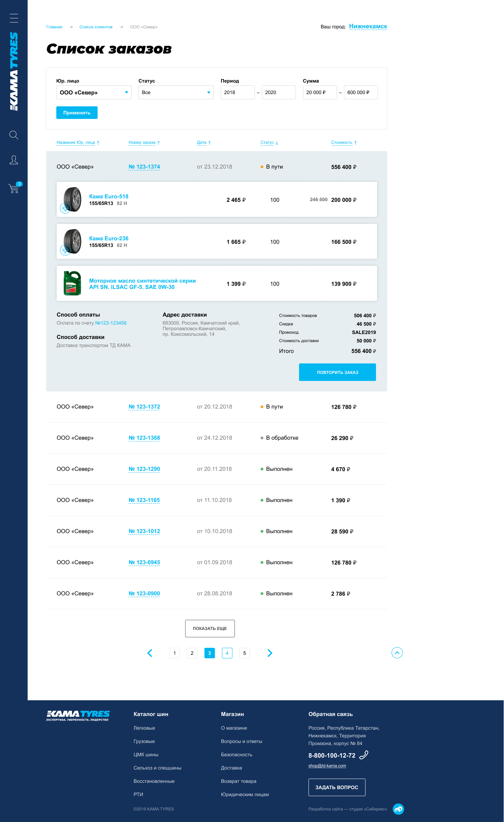Open the user profile icon

14,160
